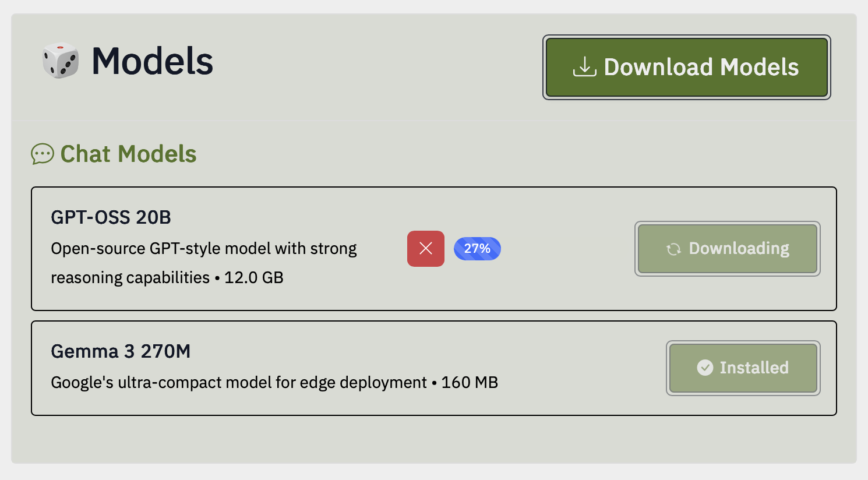The width and height of the screenshot is (868, 480).
Task: Click the Installed button for Gemma 3 270M
Action: pos(743,368)
